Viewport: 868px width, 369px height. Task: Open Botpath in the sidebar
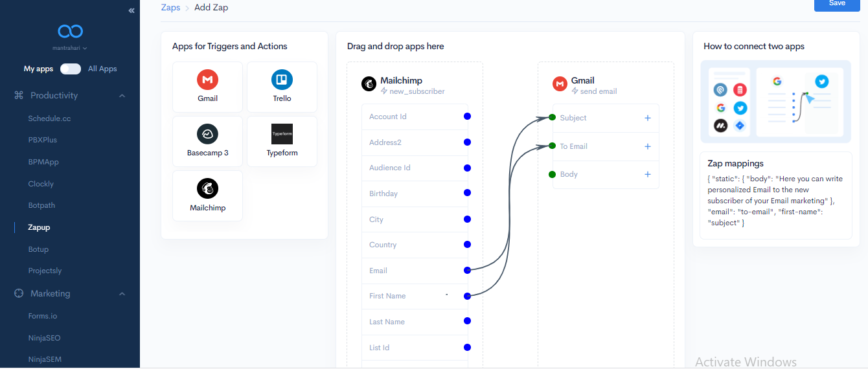41,205
